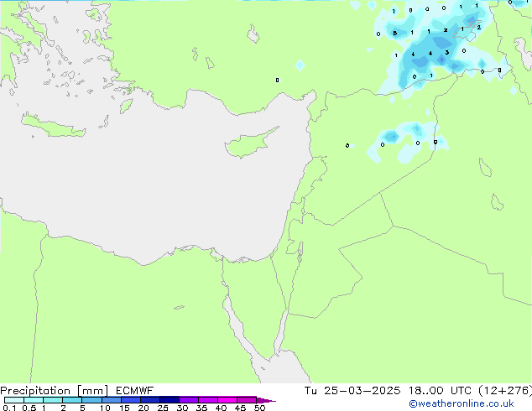Click the 'Precipitation' title word
The height and width of the screenshot is (411, 532).
tap(35, 391)
